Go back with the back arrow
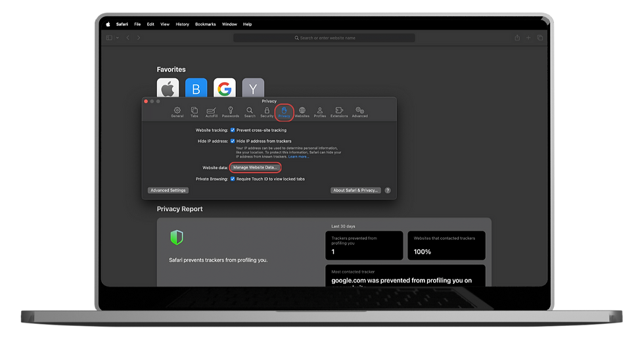 click(127, 37)
